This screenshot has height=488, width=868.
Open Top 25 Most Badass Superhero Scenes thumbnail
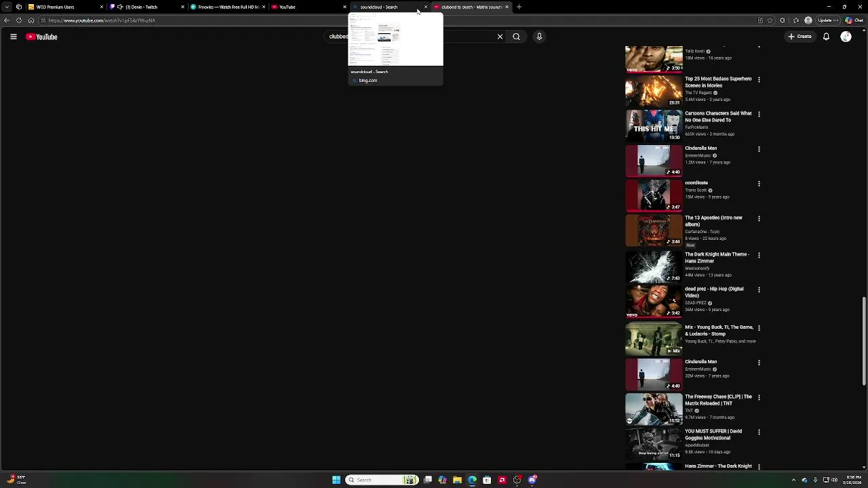(654, 91)
